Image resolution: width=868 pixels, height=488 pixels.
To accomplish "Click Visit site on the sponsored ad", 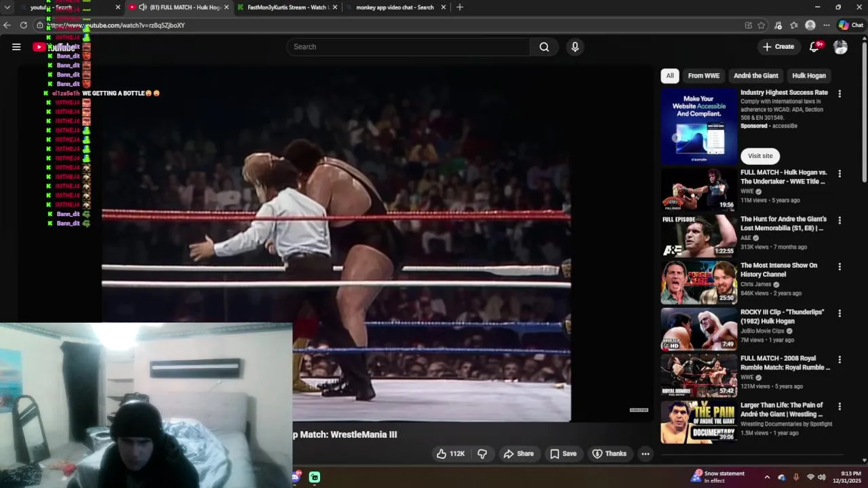I will [760, 156].
